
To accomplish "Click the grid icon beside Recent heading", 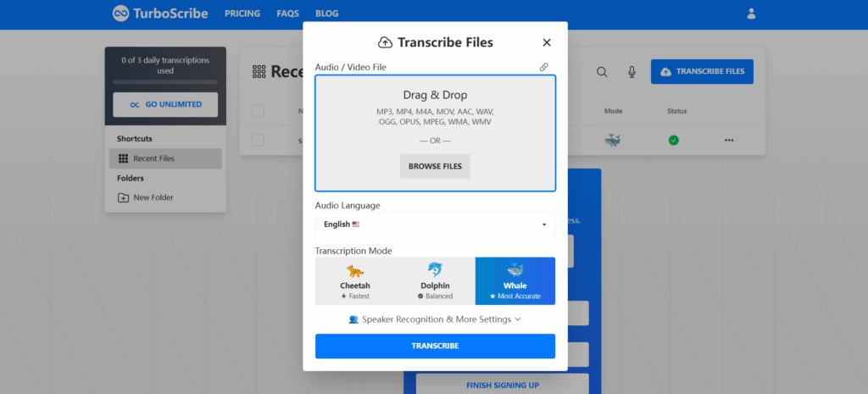I will pos(259,71).
